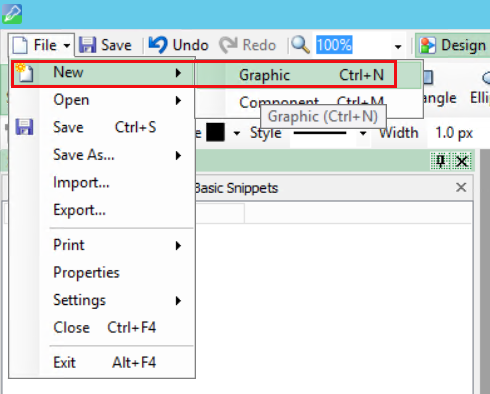
Task: Click the magnifying glass zoom icon
Action: tap(300, 45)
